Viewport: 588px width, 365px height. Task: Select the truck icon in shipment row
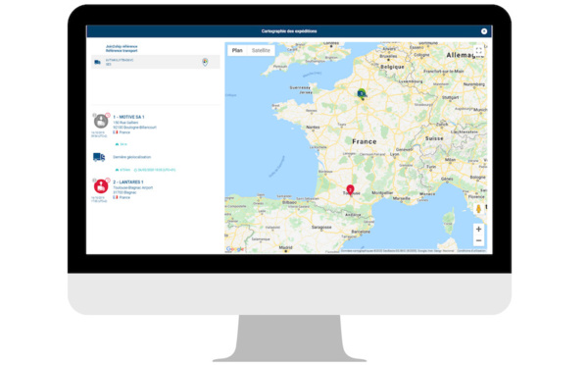tap(97, 62)
